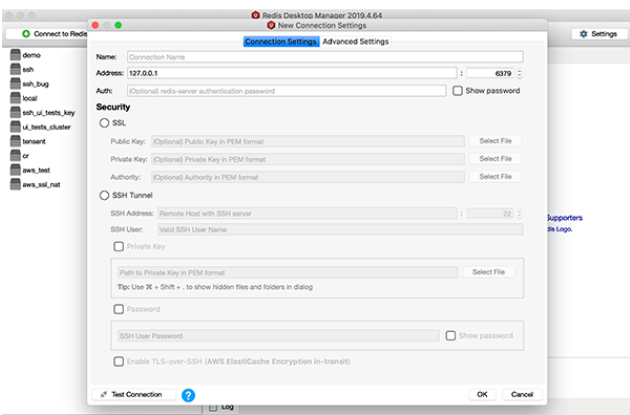Click the cr connection database icon
The height and width of the screenshot is (415, 630).
pos(15,155)
